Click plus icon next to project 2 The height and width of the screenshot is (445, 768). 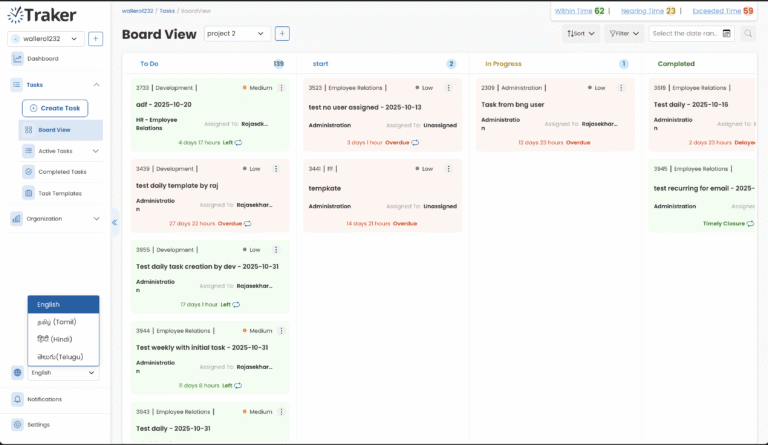tap(282, 34)
